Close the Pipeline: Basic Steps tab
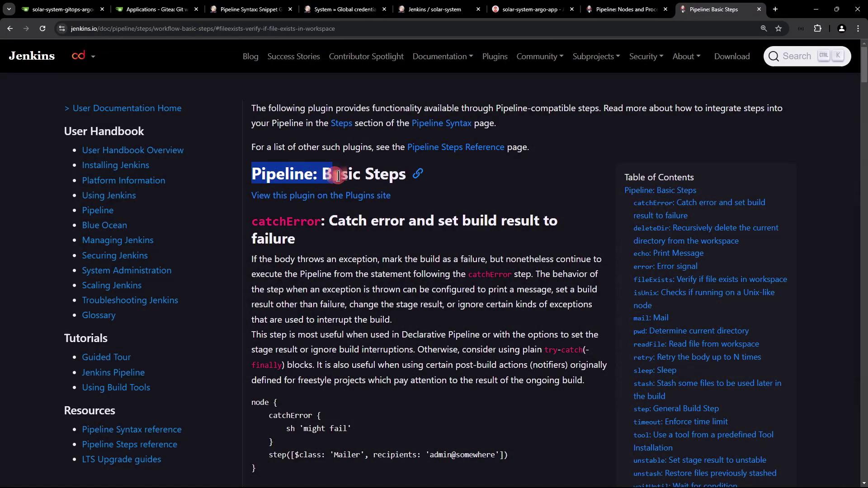 (x=759, y=9)
